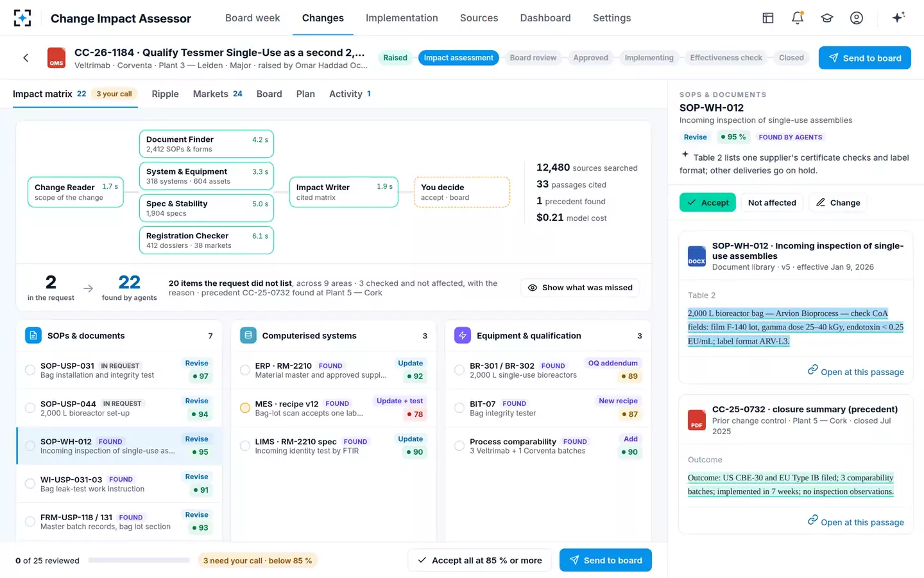Mark SOP-WH-012 as Not affected
This screenshot has height=578, width=924.
point(772,202)
